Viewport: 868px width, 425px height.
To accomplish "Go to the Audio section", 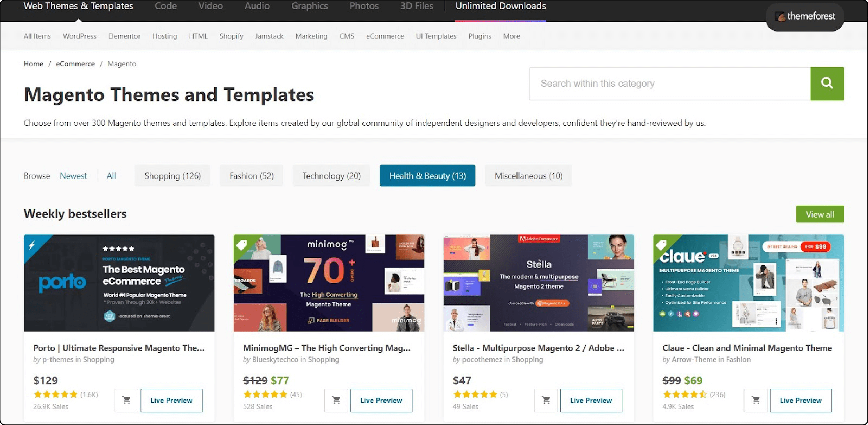I will (257, 6).
